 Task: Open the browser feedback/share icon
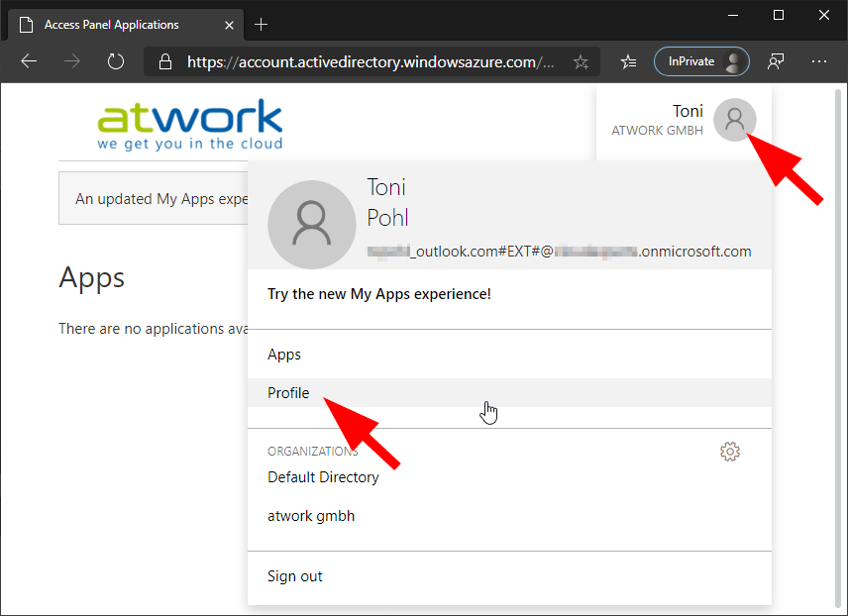(777, 61)
